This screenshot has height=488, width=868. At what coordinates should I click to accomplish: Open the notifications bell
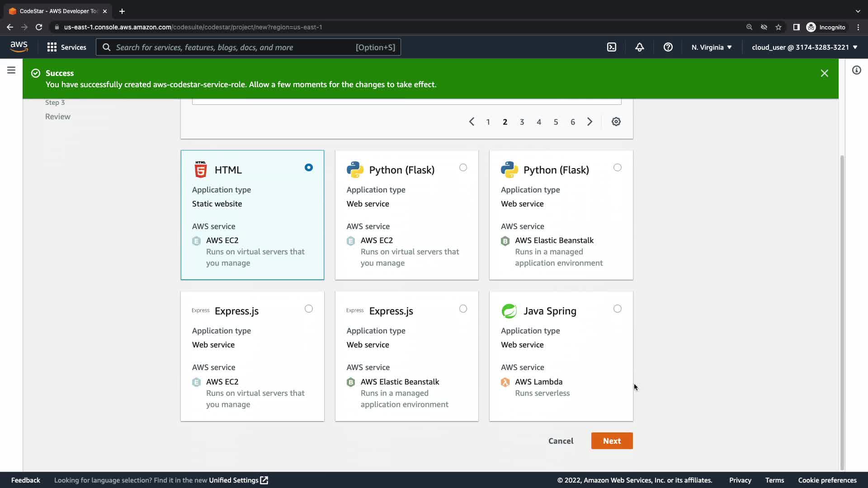pos(639,47)
